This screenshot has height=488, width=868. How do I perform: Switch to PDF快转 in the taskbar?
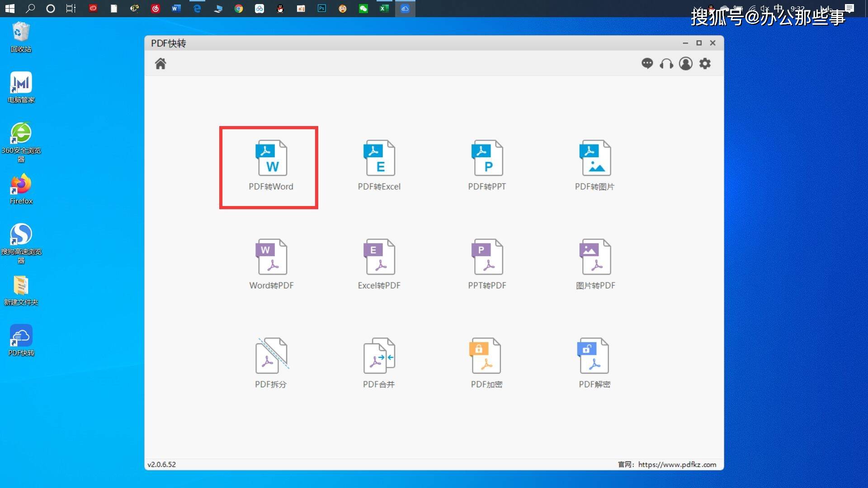click(405, 8)
